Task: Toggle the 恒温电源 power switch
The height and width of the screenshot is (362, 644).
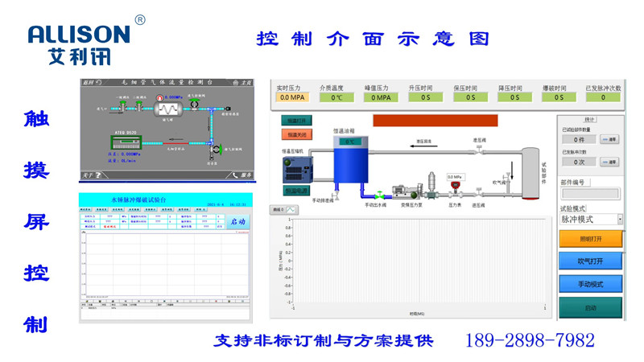Action: [x=297, y=191]
